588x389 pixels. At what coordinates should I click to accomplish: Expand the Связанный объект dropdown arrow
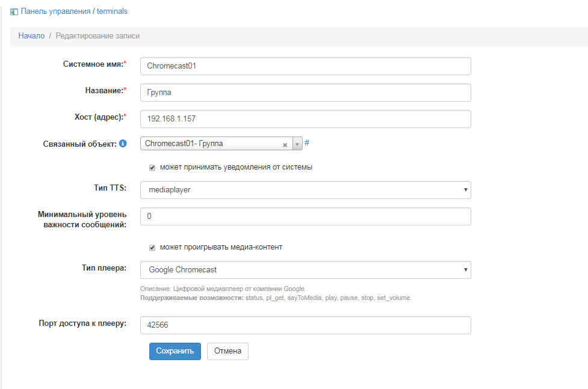(297, 144)
